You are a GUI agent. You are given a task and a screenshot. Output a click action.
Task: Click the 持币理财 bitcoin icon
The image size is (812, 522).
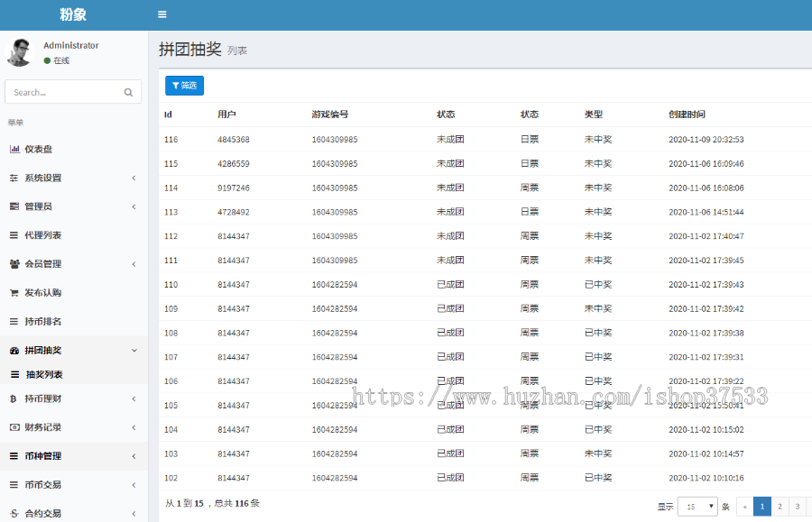click(x=14, y=398)
